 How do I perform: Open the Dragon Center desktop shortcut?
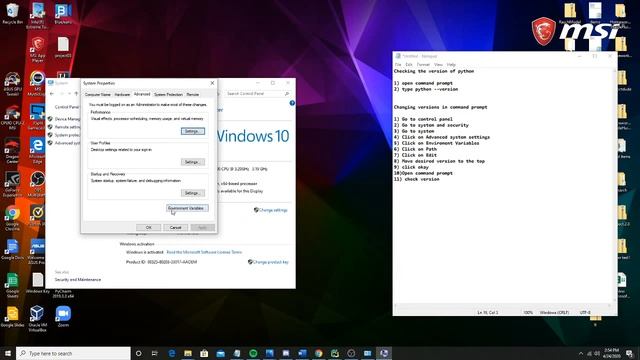click(x=12, y=151)
